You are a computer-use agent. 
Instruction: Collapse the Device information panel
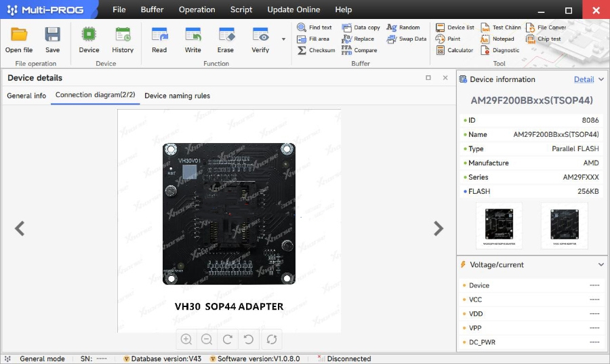(x=601, y=79)
